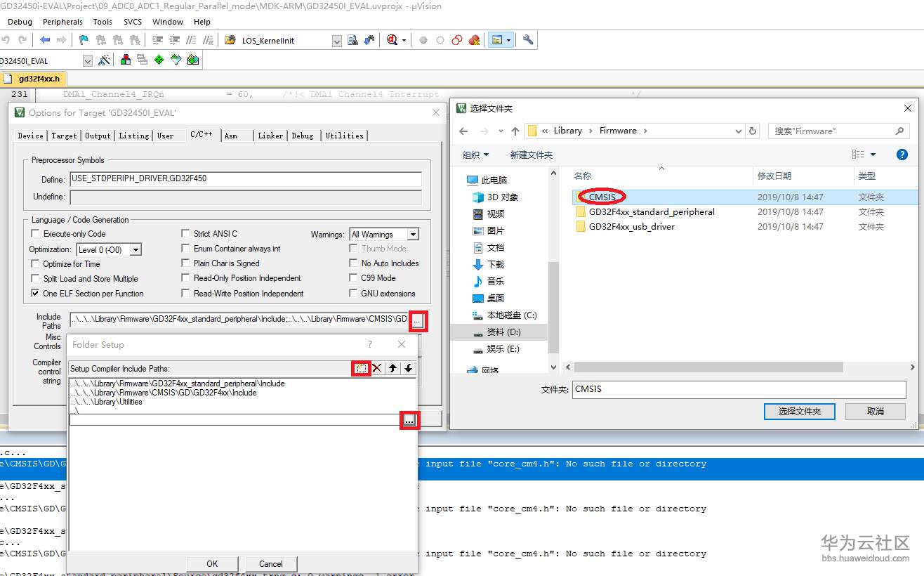Click the Window layout toolbar icon
This screenshot has width=924, height=576.
(x=497, y=40)
